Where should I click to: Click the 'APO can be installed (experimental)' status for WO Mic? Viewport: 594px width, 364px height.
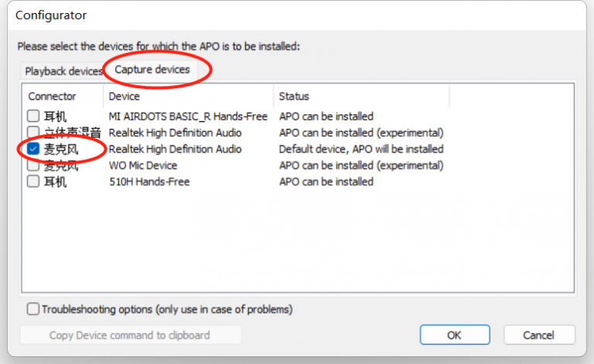pyautogui.click(x=360, y=165)
